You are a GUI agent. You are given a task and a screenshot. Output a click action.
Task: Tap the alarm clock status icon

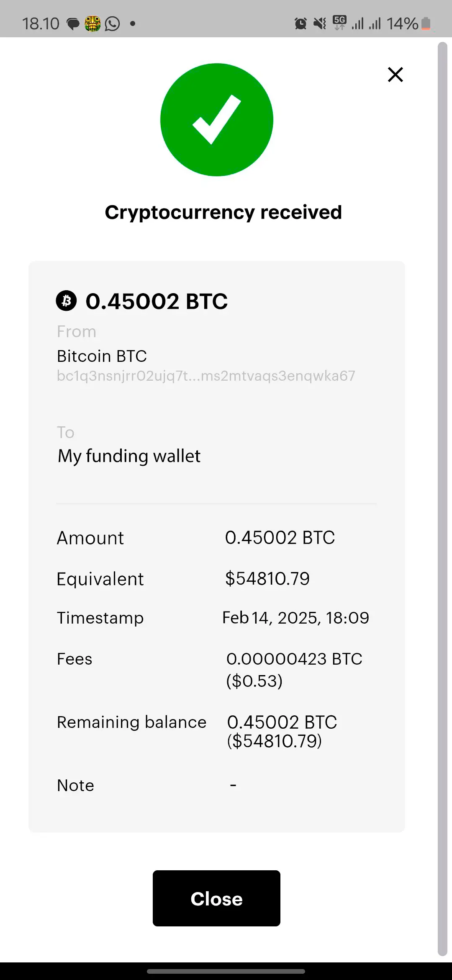[300, 23]
